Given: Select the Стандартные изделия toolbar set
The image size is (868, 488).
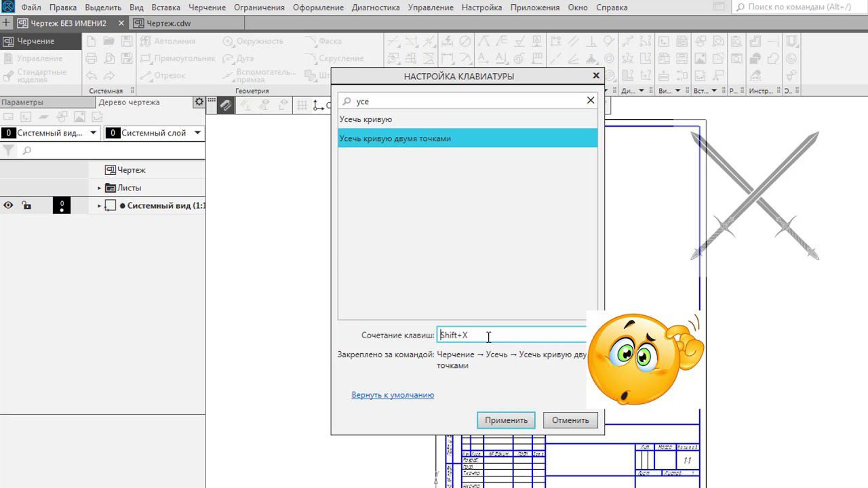Looking at the screenshot, I should click(42, 75).
